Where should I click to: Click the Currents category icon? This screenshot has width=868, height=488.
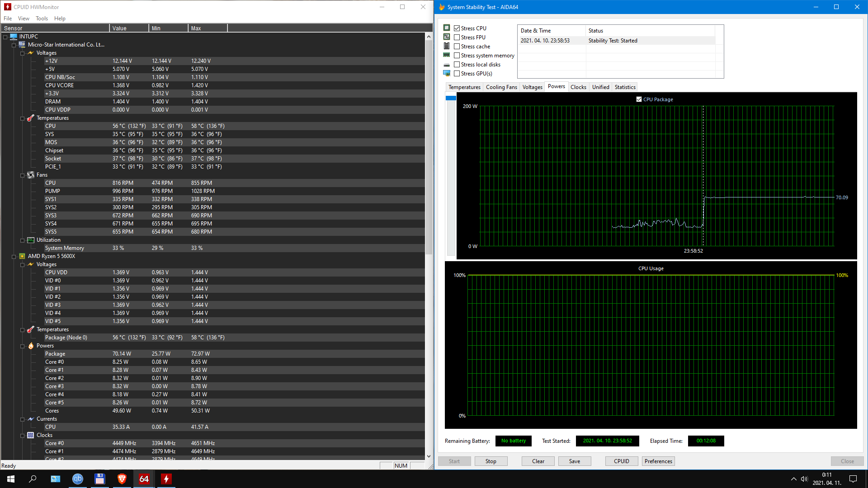point(31,419)
